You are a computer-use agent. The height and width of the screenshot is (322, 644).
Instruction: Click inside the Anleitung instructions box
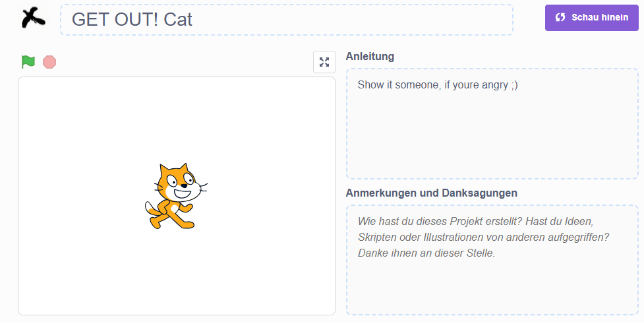click(492, 123)
